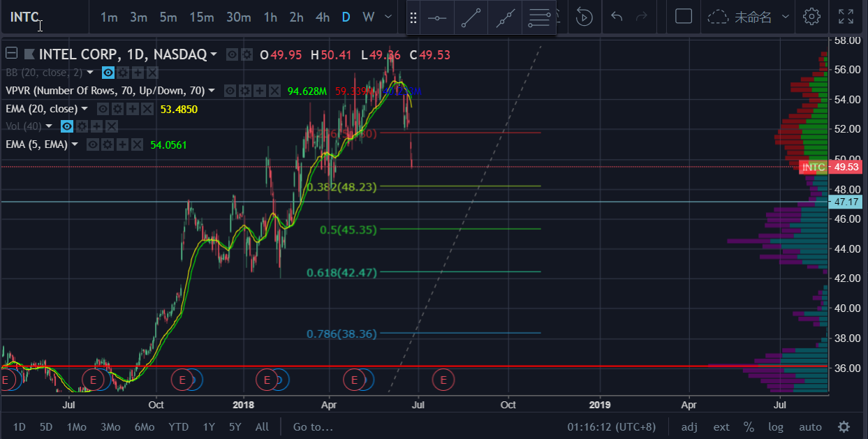868x439 pixels.
Task: Open EMA (20, close) settings gear
Action: click(117, 109)
